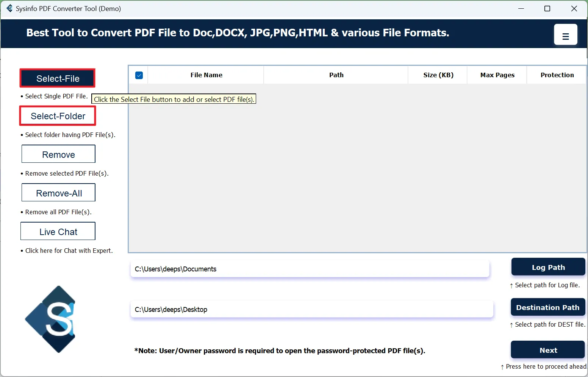This screenshot has width=588, height=377.
Task: Click the Sysinfo title bar app icon
Action: [9, 8]
